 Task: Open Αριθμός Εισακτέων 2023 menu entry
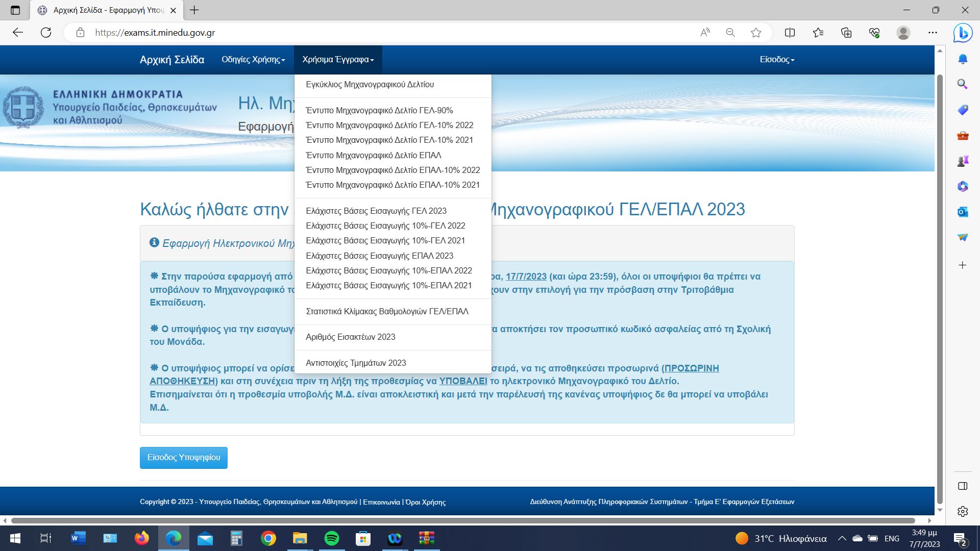click(350, 337)
